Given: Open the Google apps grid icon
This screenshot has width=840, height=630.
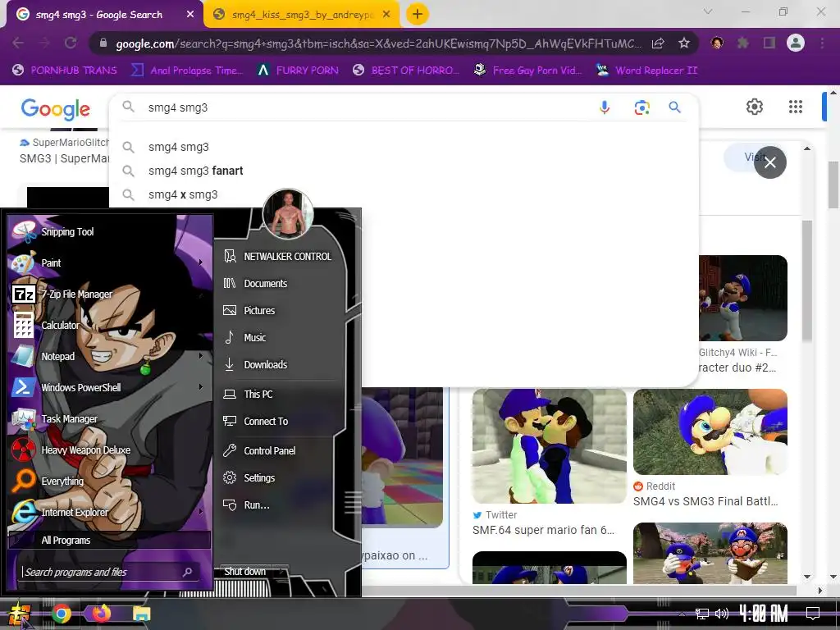Looking at the screenshot, I should (x=796, y=107).
